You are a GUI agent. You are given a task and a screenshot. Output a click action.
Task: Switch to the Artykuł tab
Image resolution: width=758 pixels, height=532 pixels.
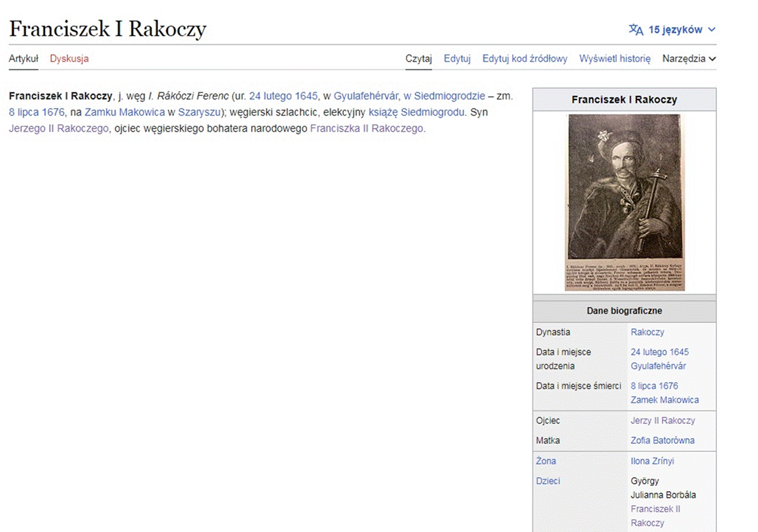pos(24,58)
